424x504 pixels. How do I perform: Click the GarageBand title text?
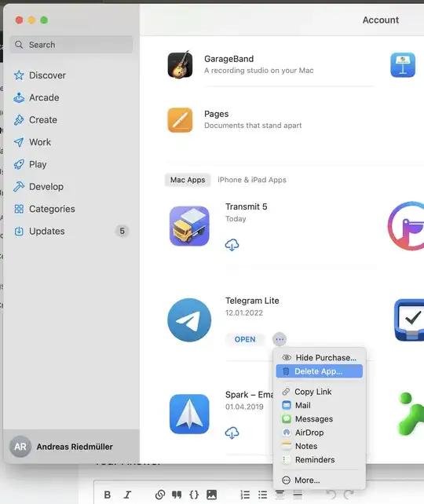click(x=228, y=59)
